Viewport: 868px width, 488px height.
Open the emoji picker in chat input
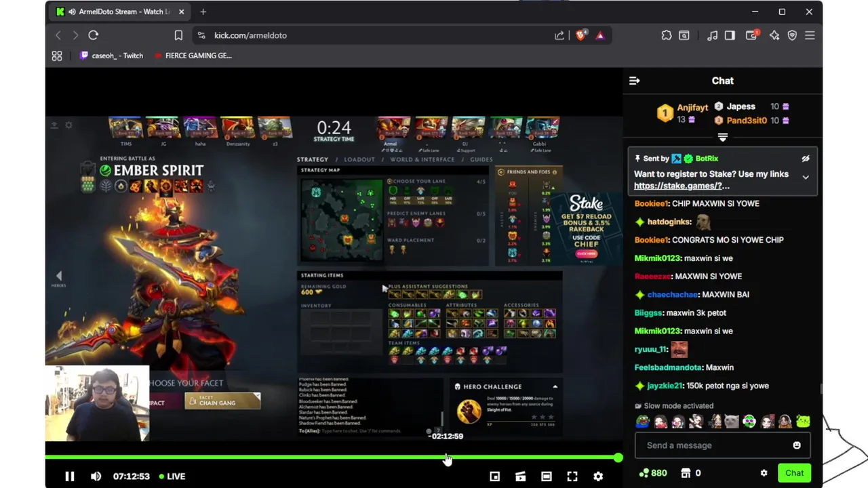797,445
